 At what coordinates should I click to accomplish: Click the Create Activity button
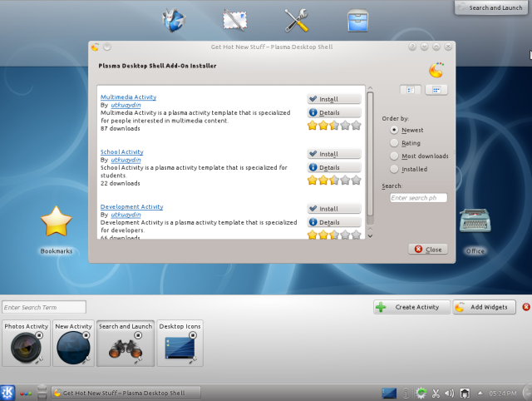point(411,307)
